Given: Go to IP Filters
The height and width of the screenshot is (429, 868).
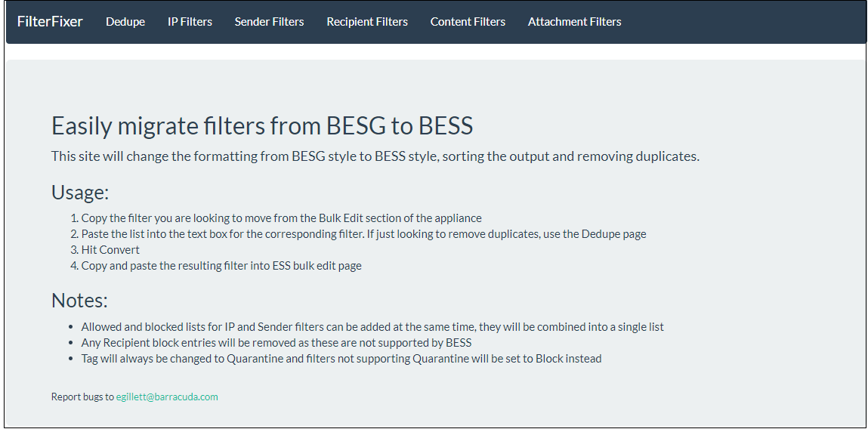Looking at the screenshot, I should coord(190,22).
